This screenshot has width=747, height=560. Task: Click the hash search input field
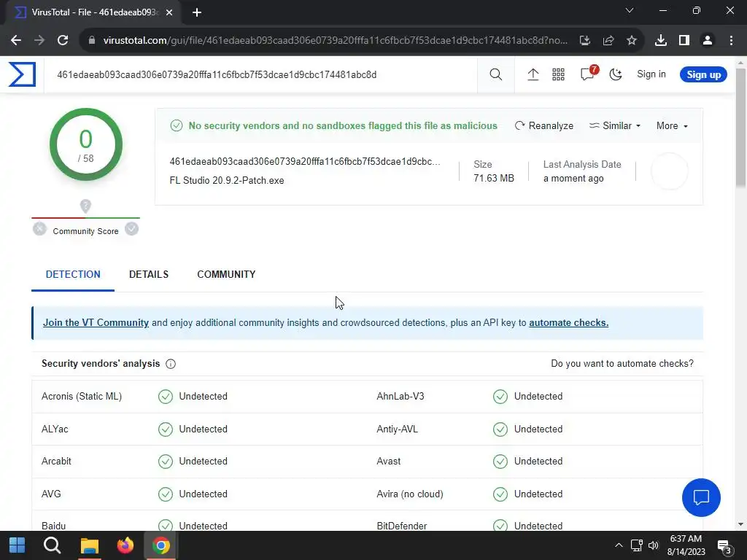pos(260,75)
